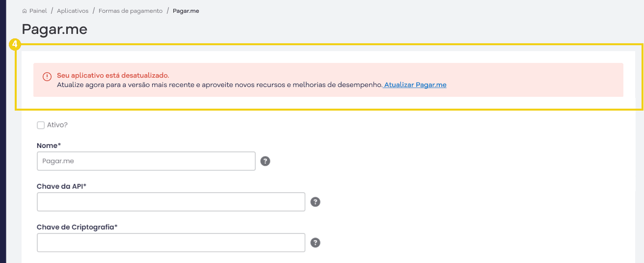Viewport: 644px width, 263px height.
Task: Focus the Nome input field
Action: (146, 161)
